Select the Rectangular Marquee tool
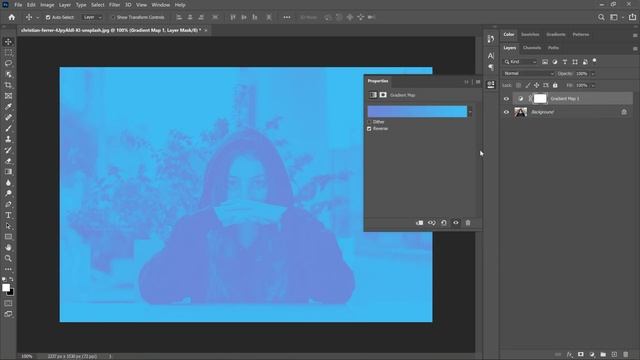This screenshot has width=640, height=360. 8,53
